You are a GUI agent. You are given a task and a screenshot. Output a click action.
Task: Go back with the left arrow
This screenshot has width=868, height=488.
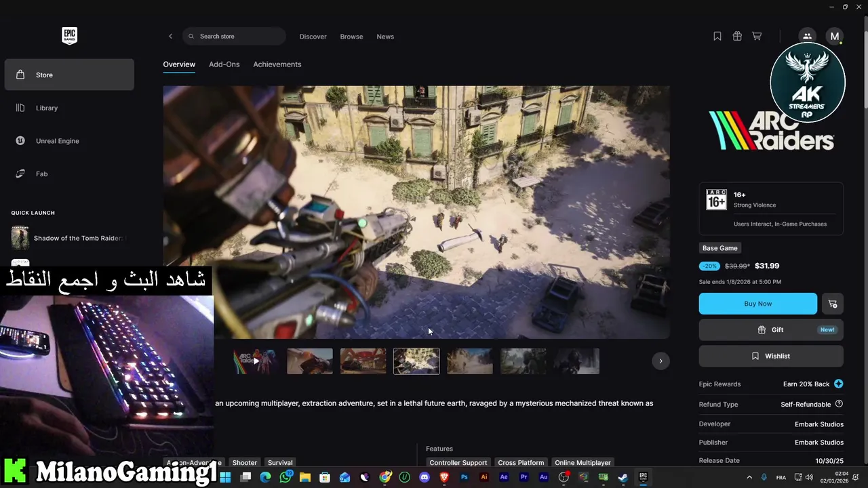point(170,37)
